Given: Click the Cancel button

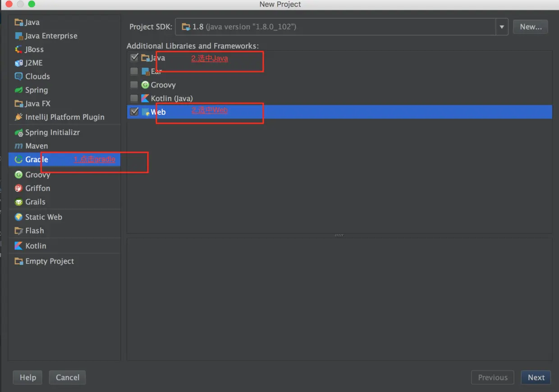Looking at the screenshot, I should click(x=68, y=378).
